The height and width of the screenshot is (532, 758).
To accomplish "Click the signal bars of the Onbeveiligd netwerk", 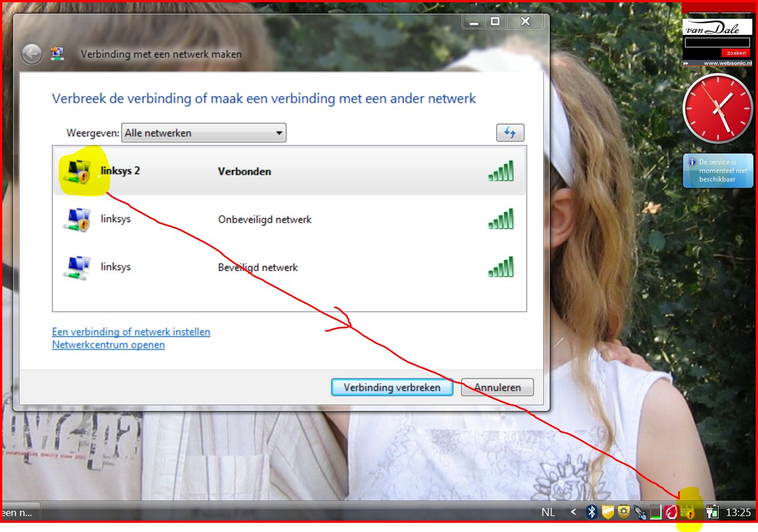I will click(x=501, y=219).
